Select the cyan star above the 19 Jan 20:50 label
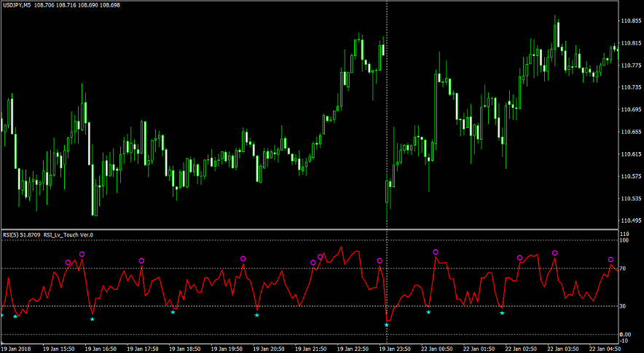This screenshot has width=644, height=353. [257, 315]
